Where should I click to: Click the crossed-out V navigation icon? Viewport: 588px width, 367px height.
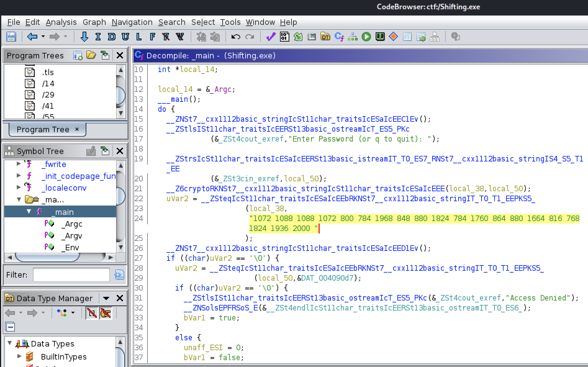coord(180,37)
